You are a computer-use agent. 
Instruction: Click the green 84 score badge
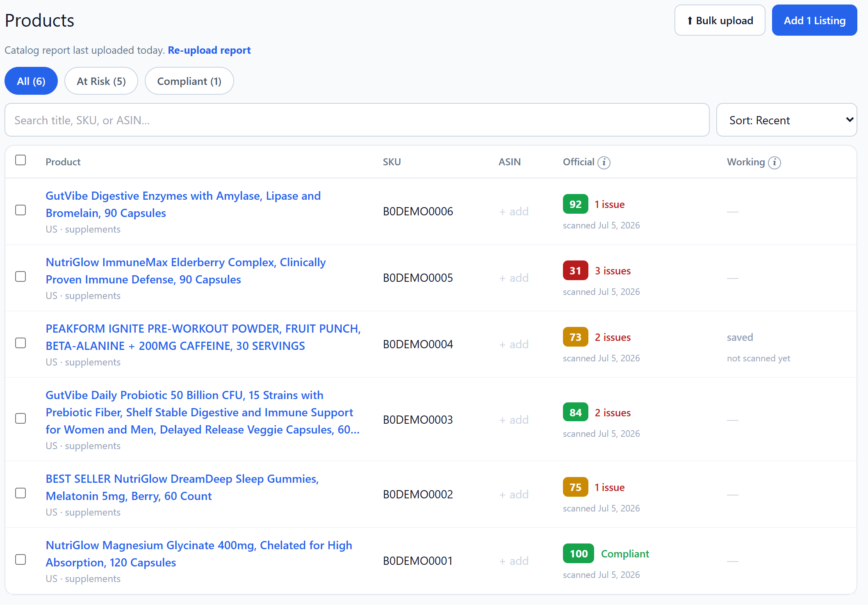576,412
